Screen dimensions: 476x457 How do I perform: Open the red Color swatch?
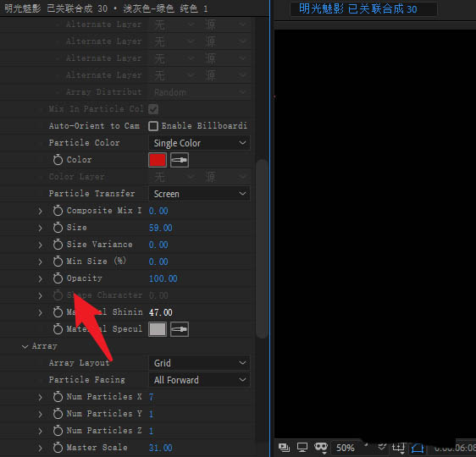158,160
